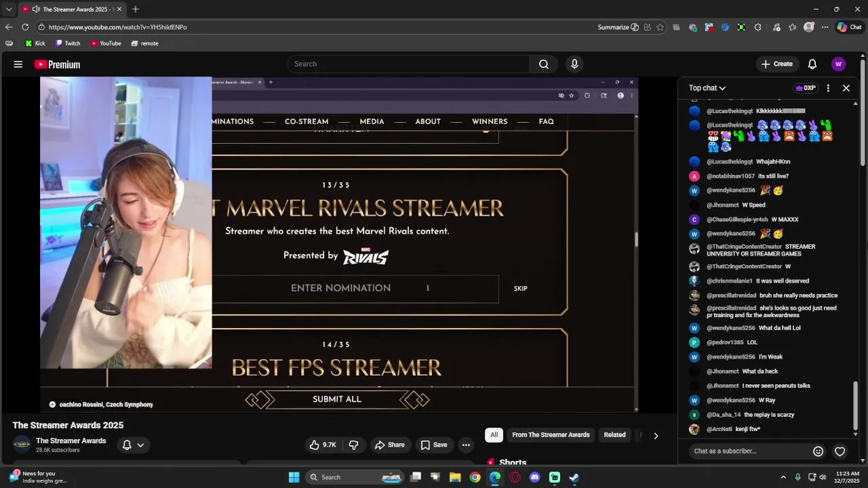The width and height of the screenshot is (868, 488).
Task: Expand the Top chat mode dropdown
Action: point(707,88)
